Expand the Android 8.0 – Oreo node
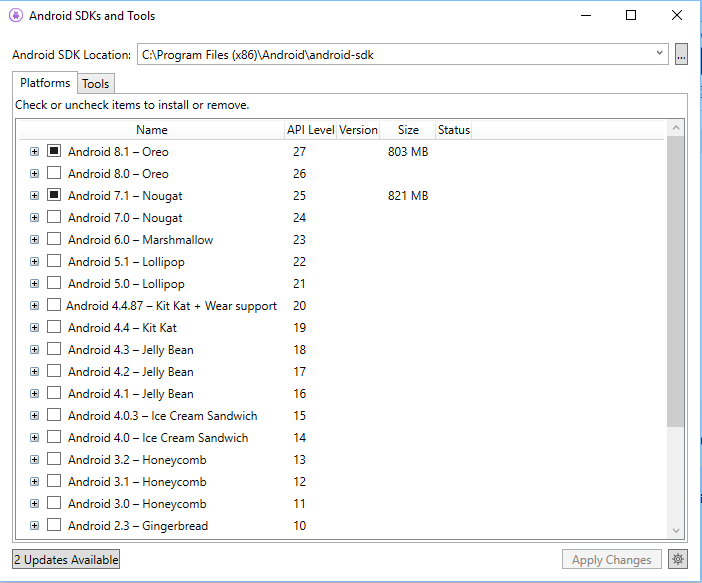702x583 pixels. click(x=34, y=173)
